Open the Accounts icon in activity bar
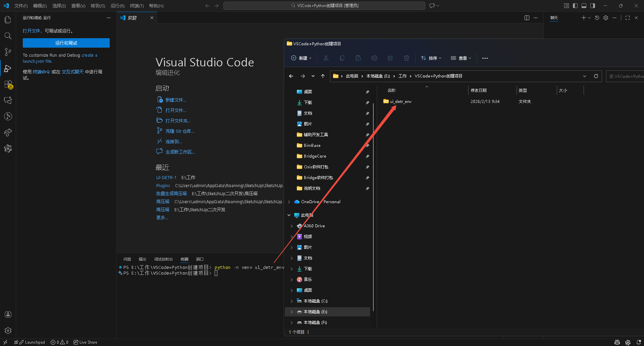This screenshot has height=346, width=644. (x=8, y=314)
